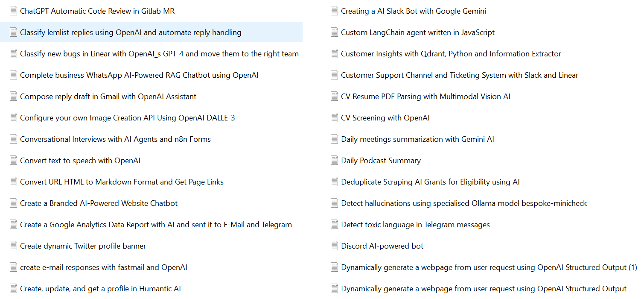644x299 pixels.
Task: Click file icon beside ChatGPT Automatic Code Review
Action: pos(13,11)
